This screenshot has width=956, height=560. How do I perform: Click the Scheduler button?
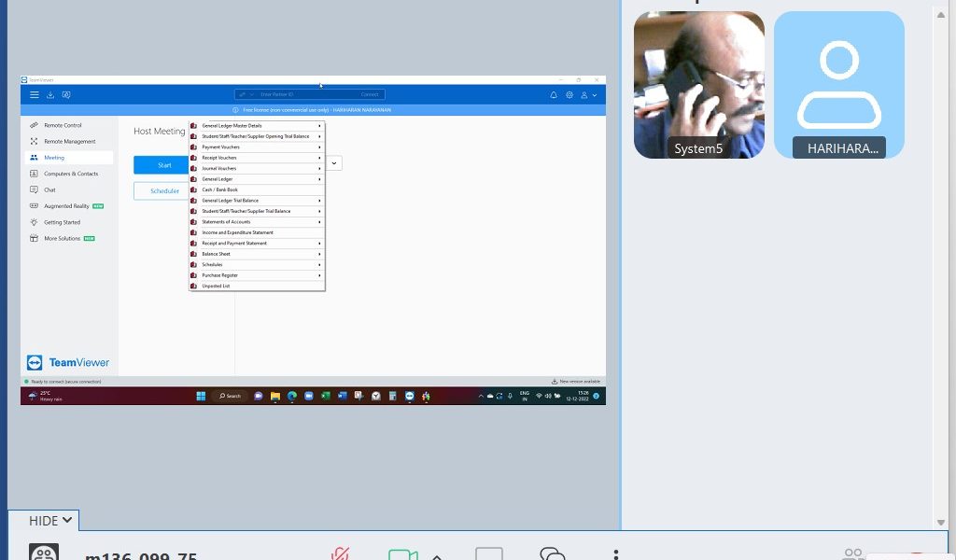[164, 190]
